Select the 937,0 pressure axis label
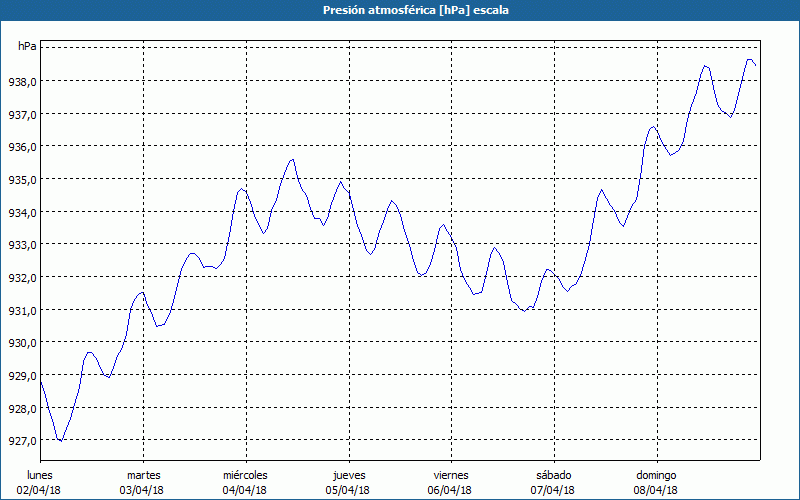 pos(24,114)
